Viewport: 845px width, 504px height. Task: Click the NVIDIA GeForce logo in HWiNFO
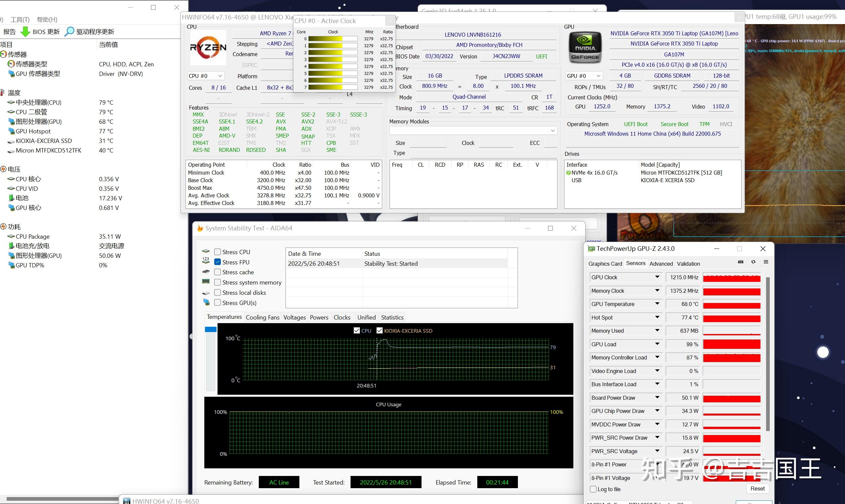click(585, 48)
